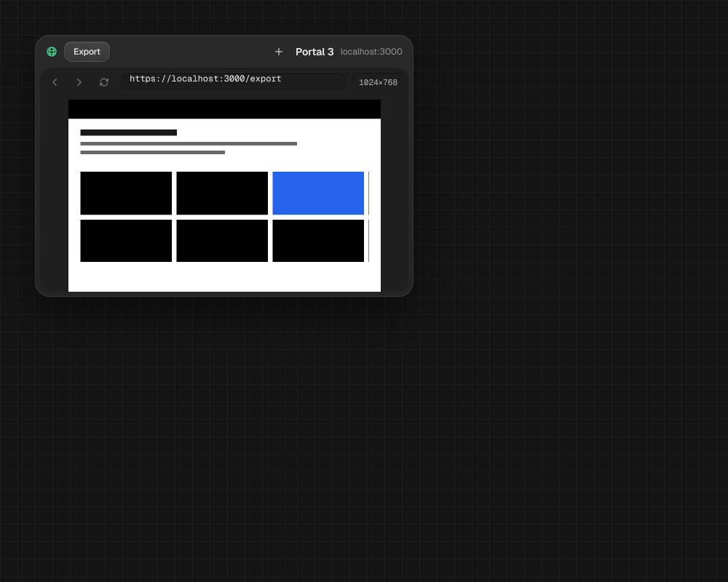Screen dimensions: 728x582
Task: Add a new tab with plus icon
Action: pyautogui.click(x=279, y=52)
